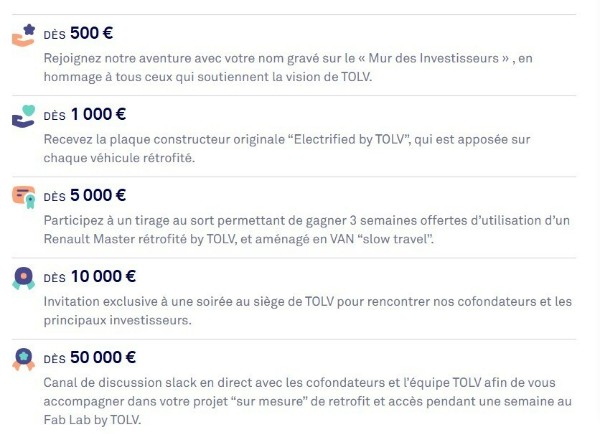600x434 pixels.
Task: Click the Renault Master tirage au sort description
Action: point(307,230)
